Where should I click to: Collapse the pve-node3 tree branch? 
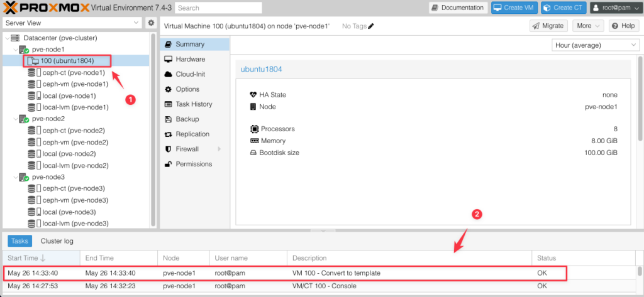(15, 177)
